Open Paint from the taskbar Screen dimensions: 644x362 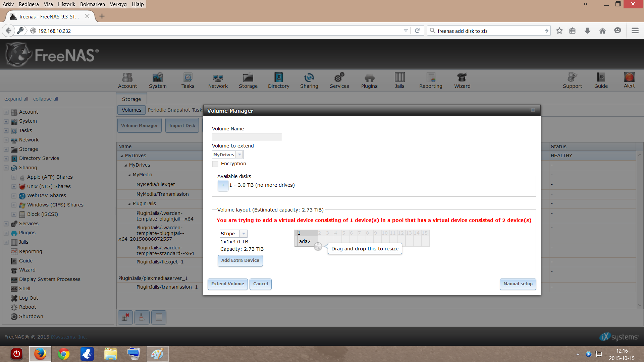[157, 354]
